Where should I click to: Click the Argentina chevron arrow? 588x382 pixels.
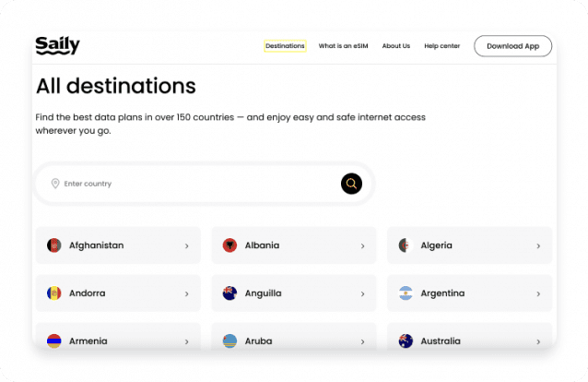tap(538, 294)
